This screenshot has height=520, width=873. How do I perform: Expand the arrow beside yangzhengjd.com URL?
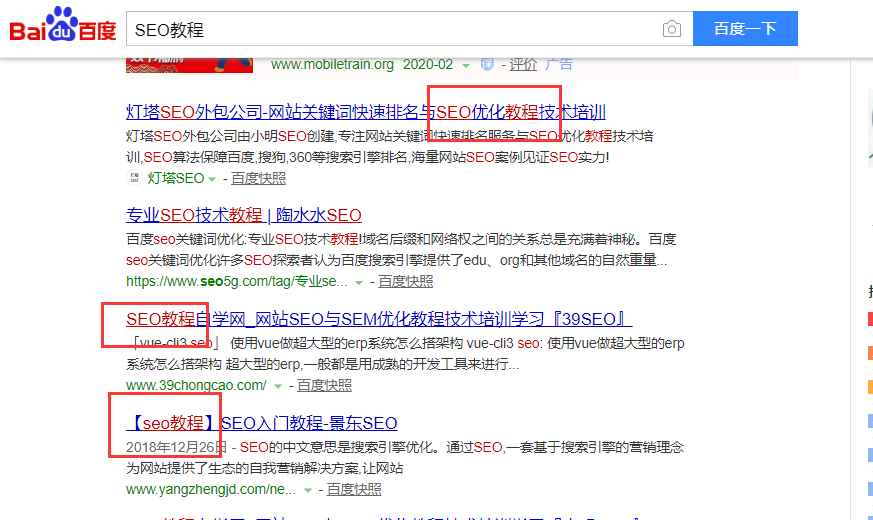click(307, 490)
